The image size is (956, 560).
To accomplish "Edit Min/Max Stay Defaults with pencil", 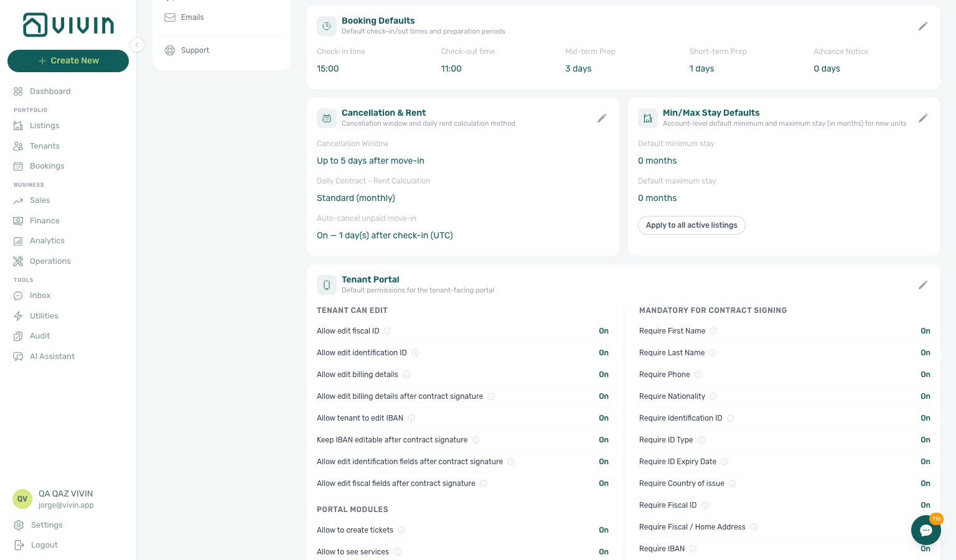I will click(x=923, y=118).
